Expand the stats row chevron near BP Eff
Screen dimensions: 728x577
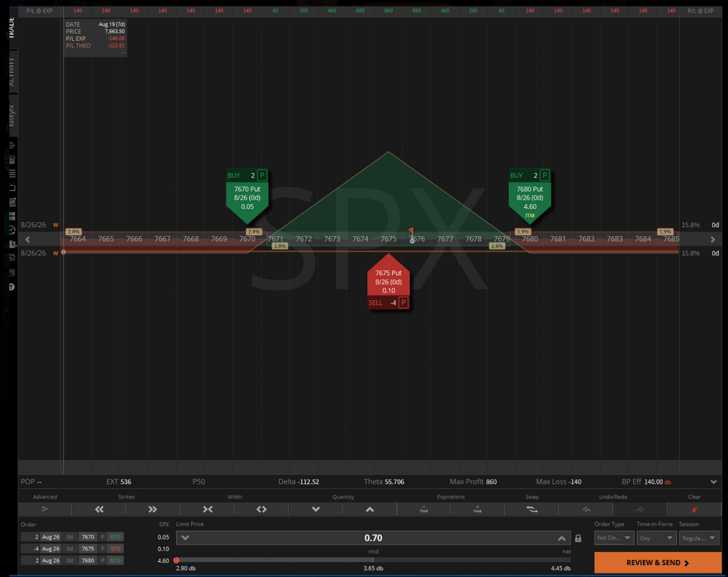click(x=714, y=482)
